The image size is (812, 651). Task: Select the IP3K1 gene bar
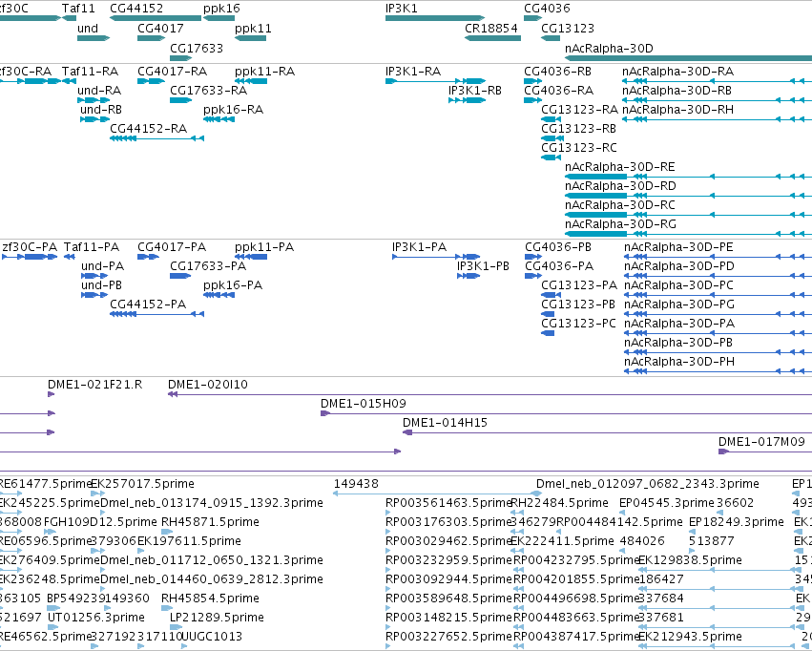point(435,18)
